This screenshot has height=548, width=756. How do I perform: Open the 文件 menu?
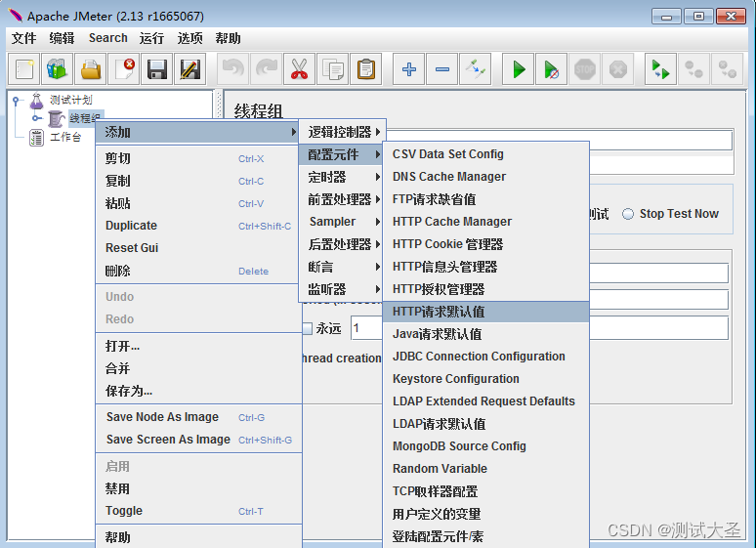pyautogui.click(x=23, y=38)
